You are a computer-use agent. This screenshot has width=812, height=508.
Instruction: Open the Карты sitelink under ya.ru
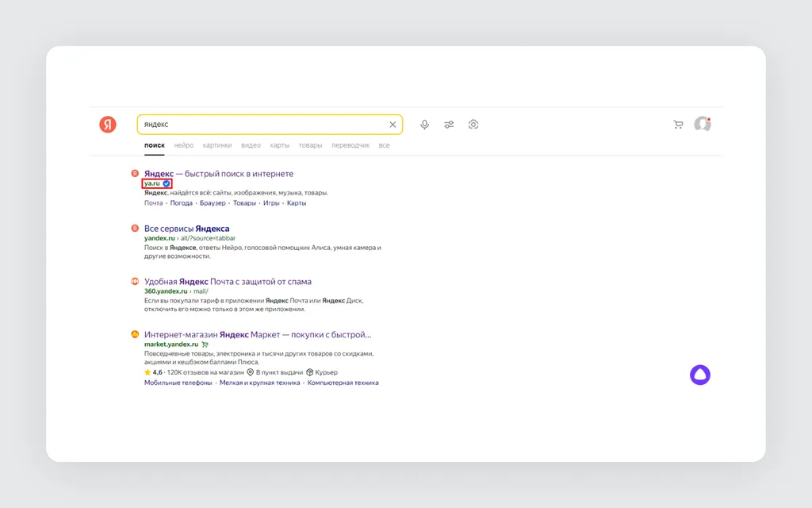(297, 203)
